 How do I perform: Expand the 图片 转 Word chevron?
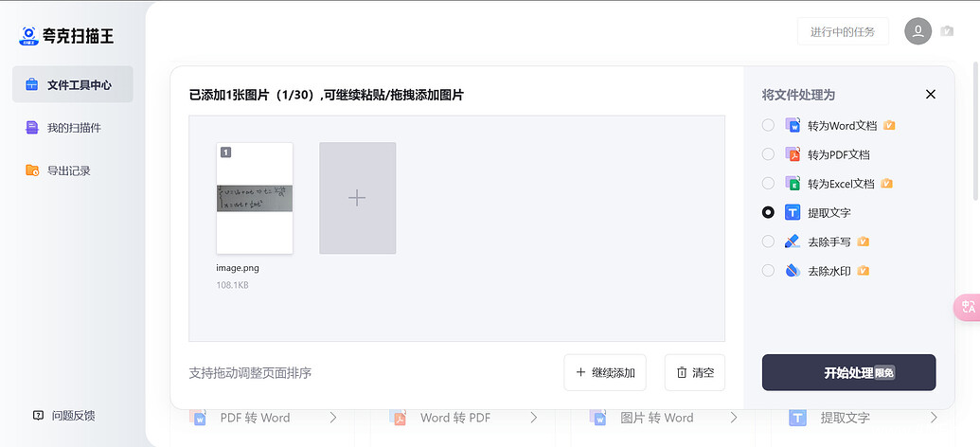(734, 418)
